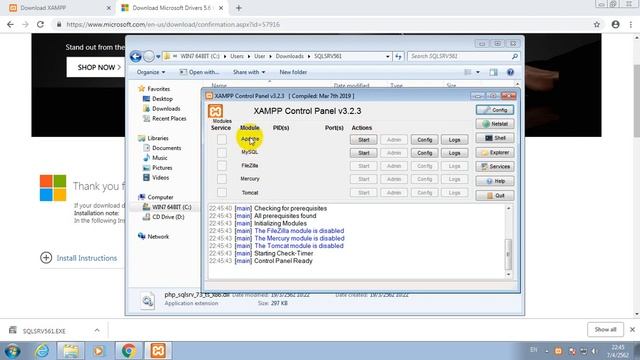Viewport: 640px width, 360px height.
Task: Launch Internet Explorer from taskbar
Action: click(42, 351)
